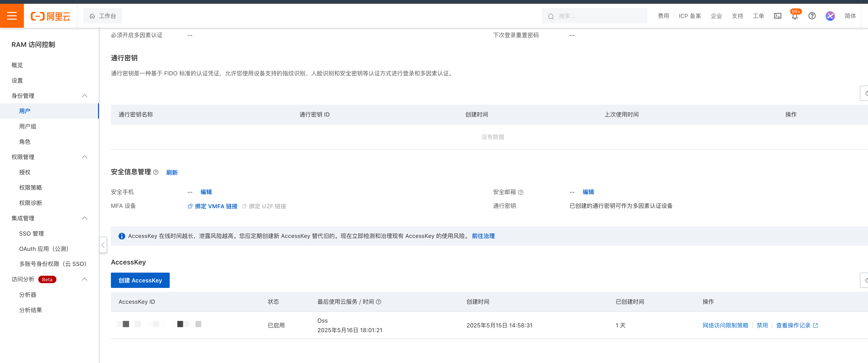The width and height of the screenshot is (868, 363).
Task: Click info icon on 最后使用云服务 column
Action: tap(378, 302)
